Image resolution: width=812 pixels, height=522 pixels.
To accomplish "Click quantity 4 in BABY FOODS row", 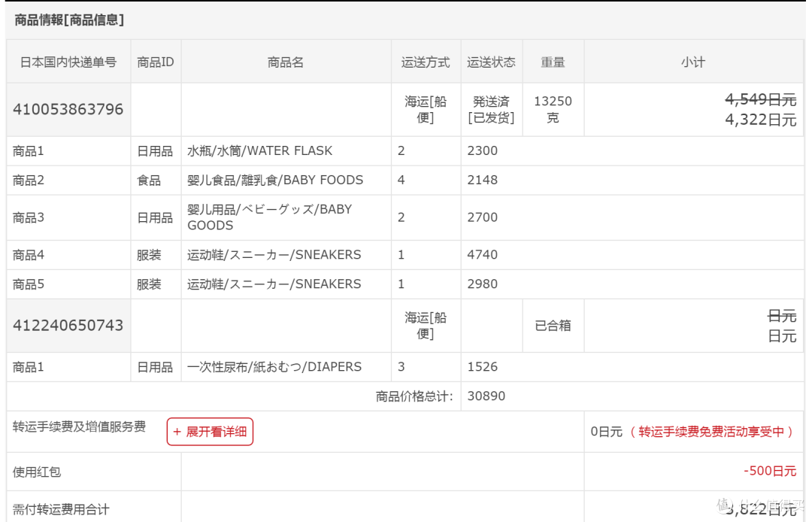I will click(x=401, y=180).
